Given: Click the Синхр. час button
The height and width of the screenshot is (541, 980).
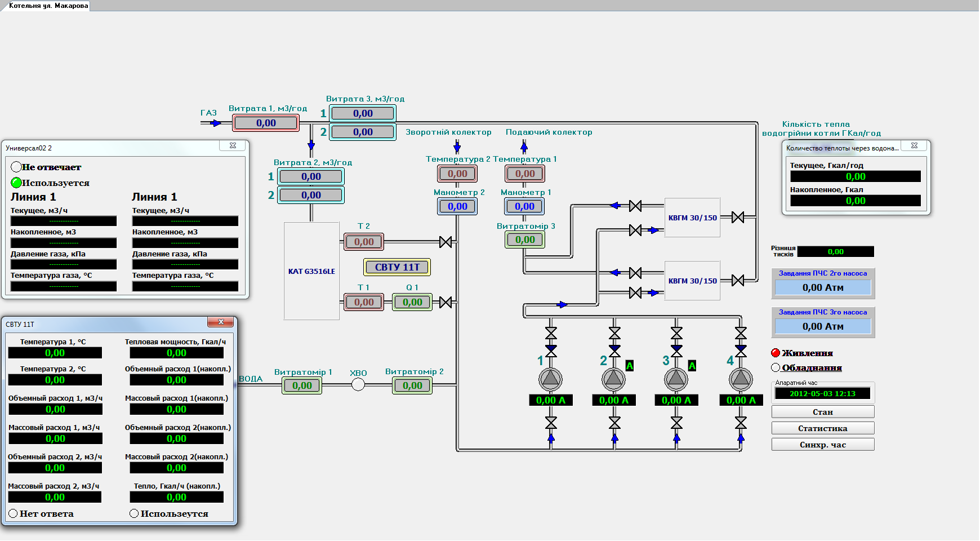Looking at the screenshot, I should pos(822,445).
